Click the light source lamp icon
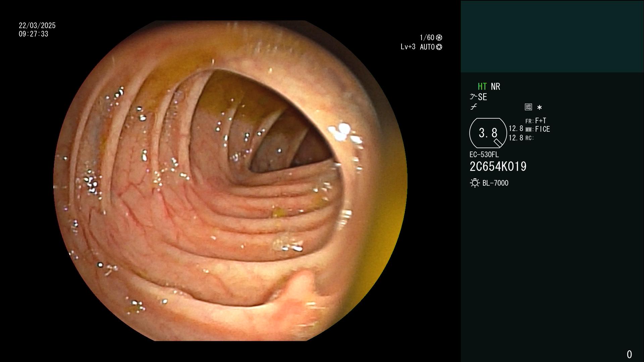The width and height of the screenshot is (644, 362). (475, 183)
